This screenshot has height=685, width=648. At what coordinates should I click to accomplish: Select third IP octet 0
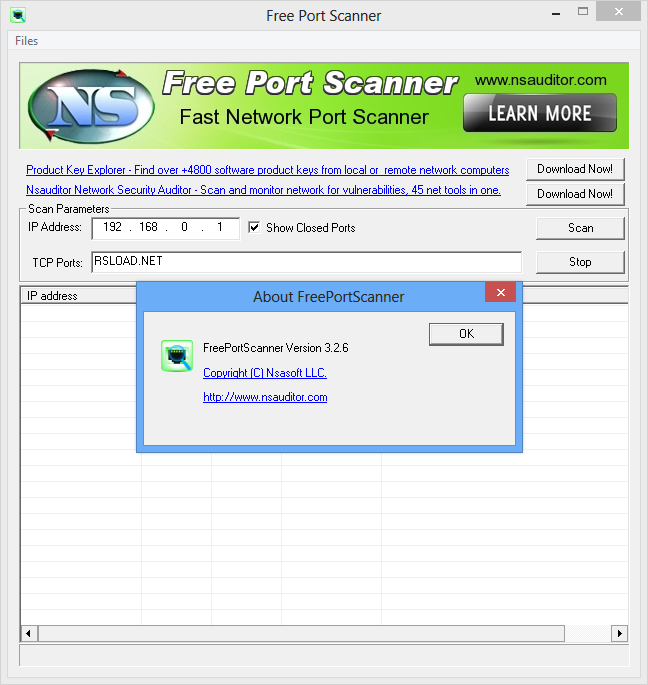[x=184, y=227]
